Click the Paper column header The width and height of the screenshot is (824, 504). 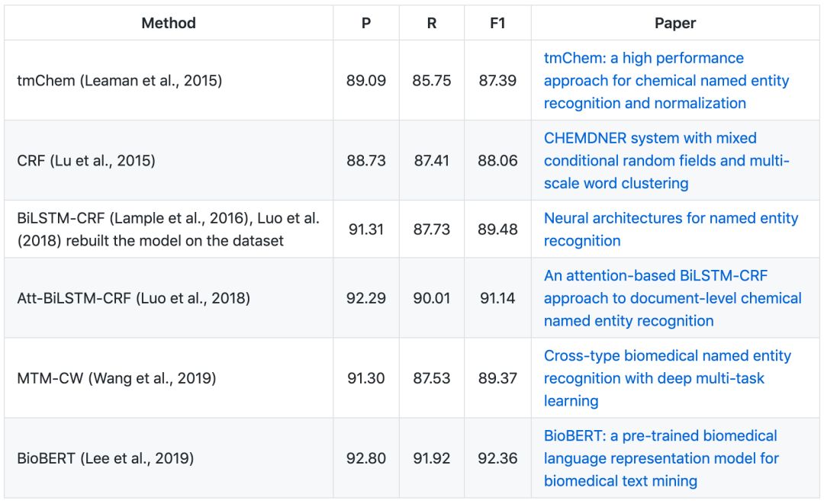(675, 23)
